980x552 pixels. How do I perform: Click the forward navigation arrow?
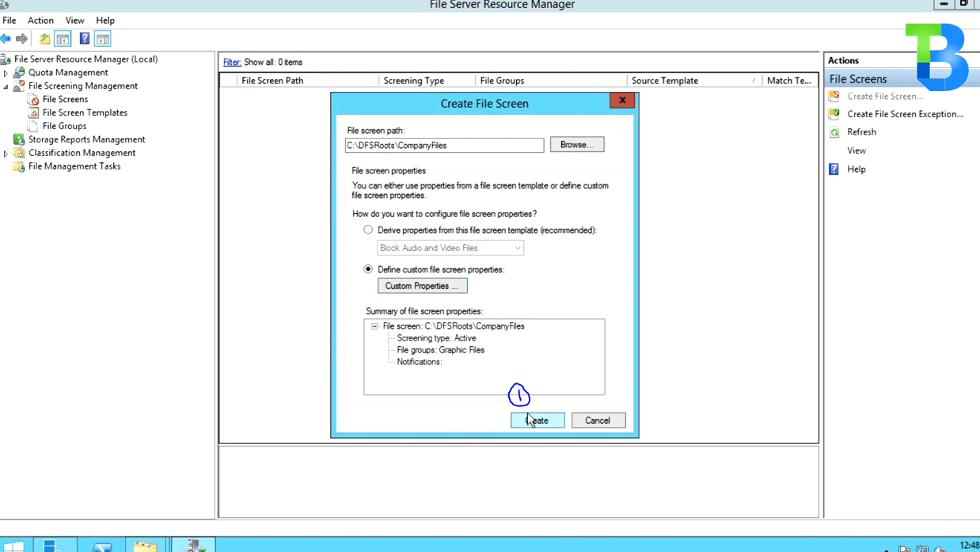coord(22,38)
